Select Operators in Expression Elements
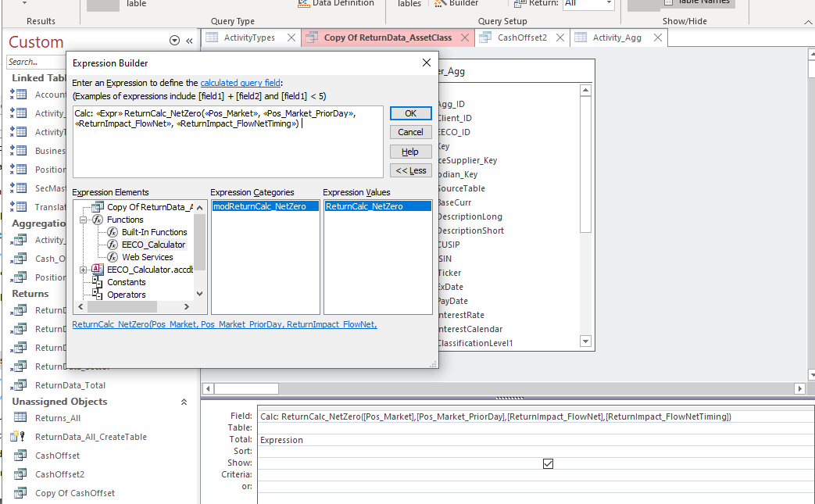Image resolution: width=815 pixels, height=504 pixels. [127, 295]
